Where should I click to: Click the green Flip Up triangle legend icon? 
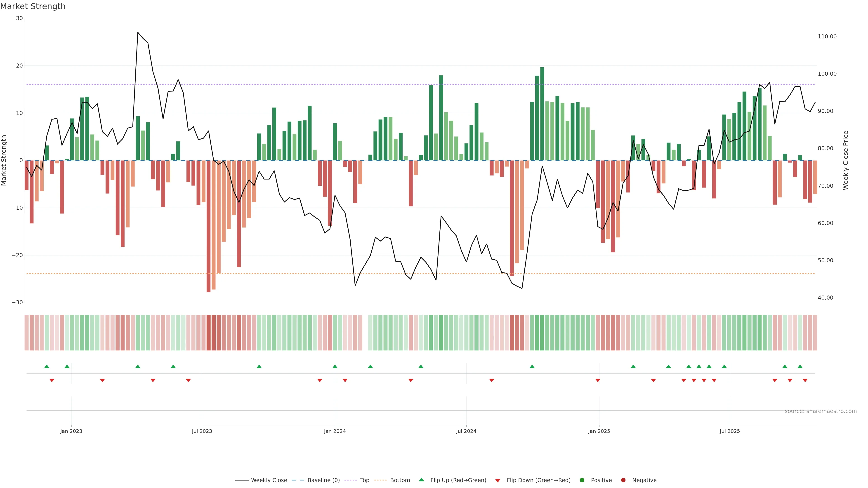(x=421, y=480)
